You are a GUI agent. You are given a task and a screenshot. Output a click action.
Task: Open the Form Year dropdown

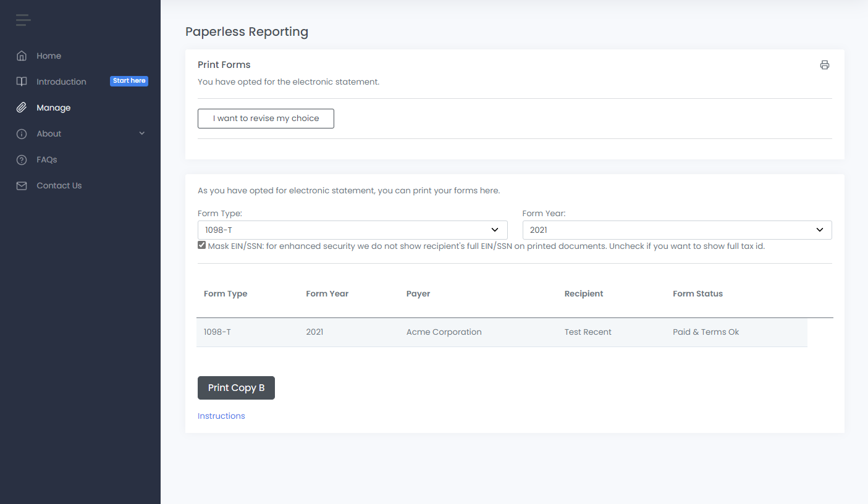pyautogui.click(x=676, y=230)
